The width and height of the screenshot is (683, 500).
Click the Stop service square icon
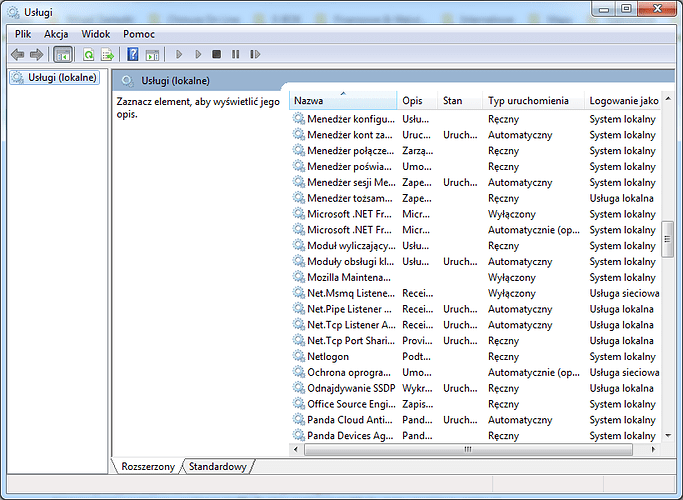pyautogui.click(x=216, y=54)
